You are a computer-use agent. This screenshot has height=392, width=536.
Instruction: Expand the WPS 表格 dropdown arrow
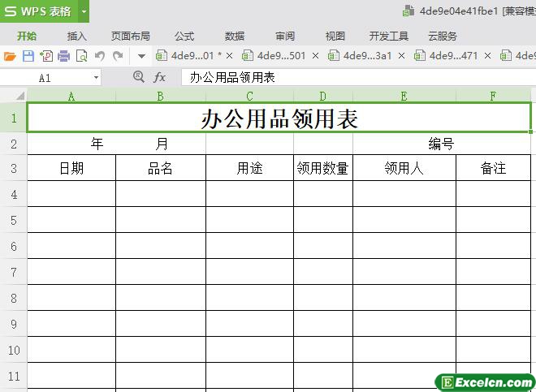click(x=84, y=11)
